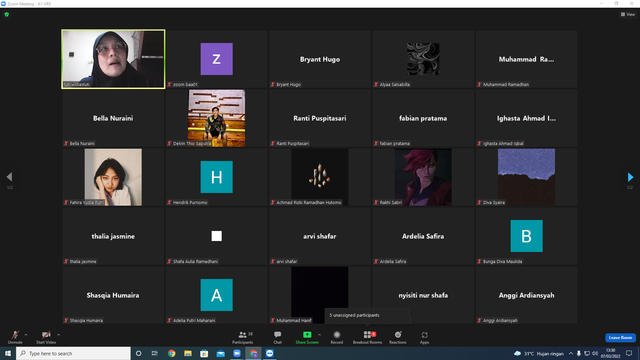The width and height of the screenshot is (640, 360).
Task: Click Ighasta Ahmad I... name tile
Action: (526, 118)
